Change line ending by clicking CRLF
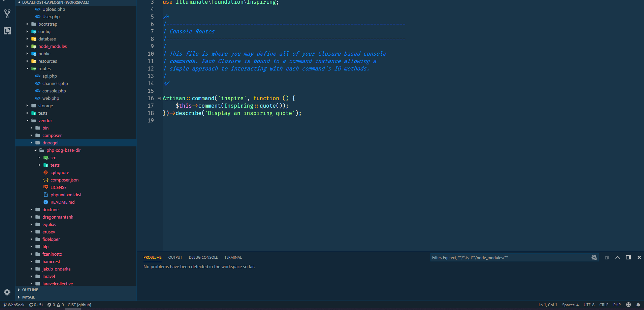The image size is (644, 310). point(604,305)
